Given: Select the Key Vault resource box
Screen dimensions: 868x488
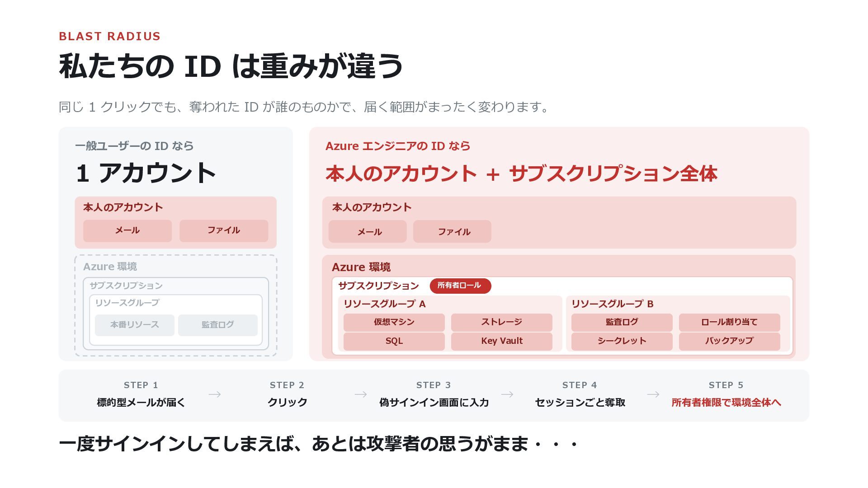Looking at the screenshot, I should (x=502, y=341).
